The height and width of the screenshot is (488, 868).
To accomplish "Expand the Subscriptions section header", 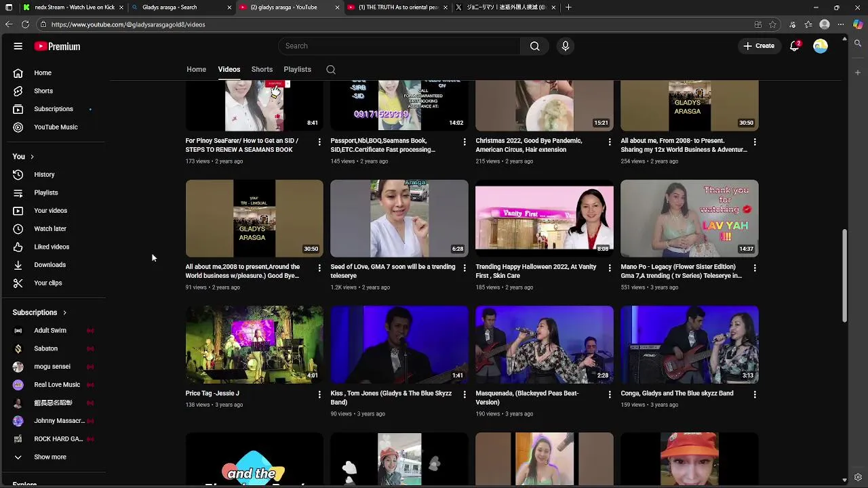I will tap(39, 312).
